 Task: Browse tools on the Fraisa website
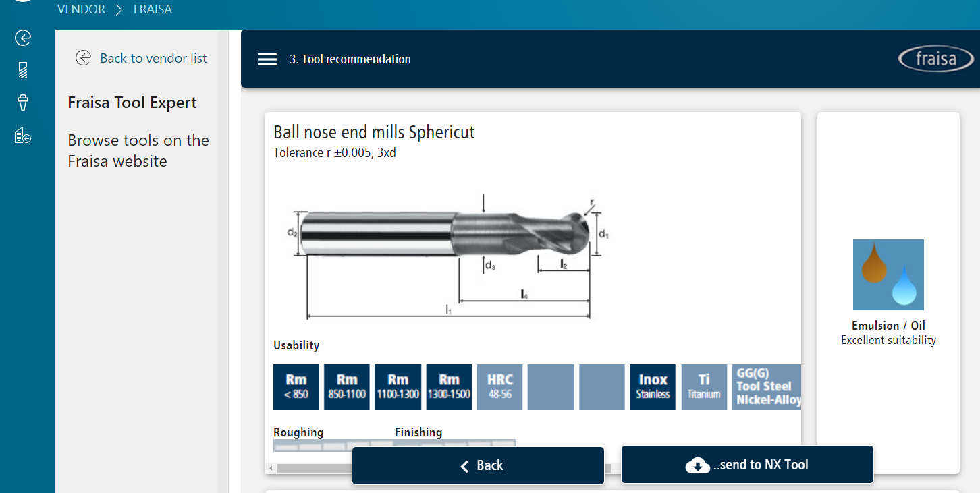[x=138, y=150]
